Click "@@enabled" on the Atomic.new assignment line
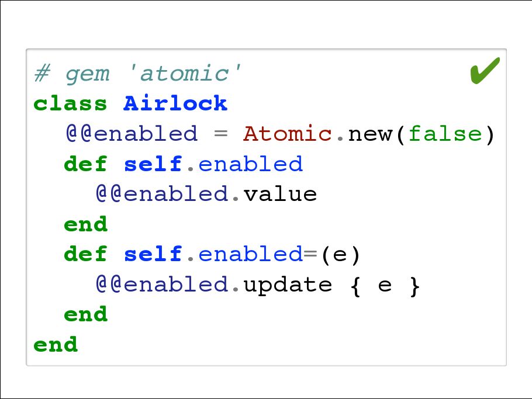 tap(131, 134)
